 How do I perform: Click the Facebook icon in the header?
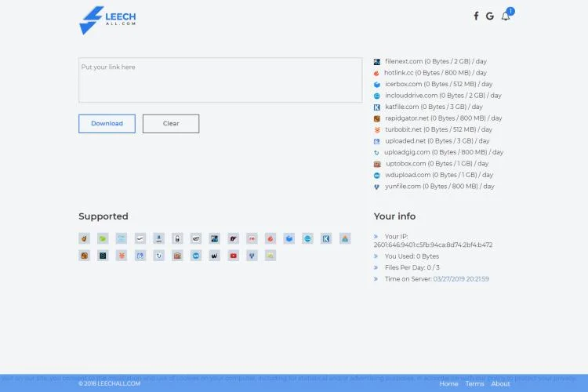(476, 16)
